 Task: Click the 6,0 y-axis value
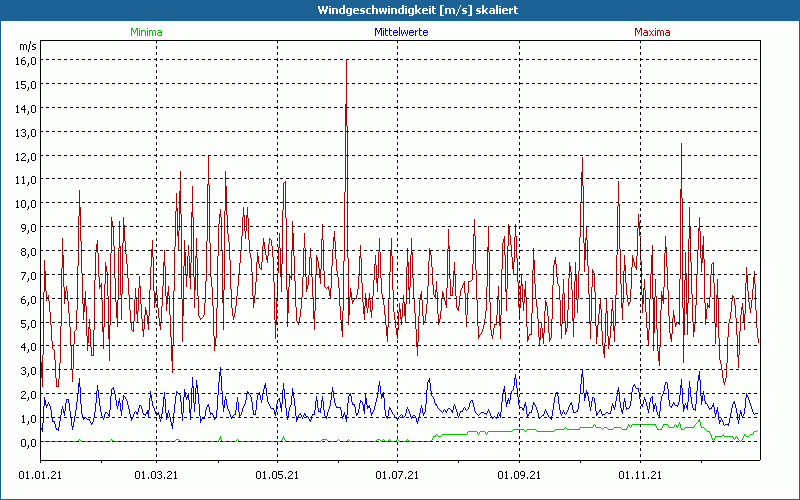click(x=30, y=300)
